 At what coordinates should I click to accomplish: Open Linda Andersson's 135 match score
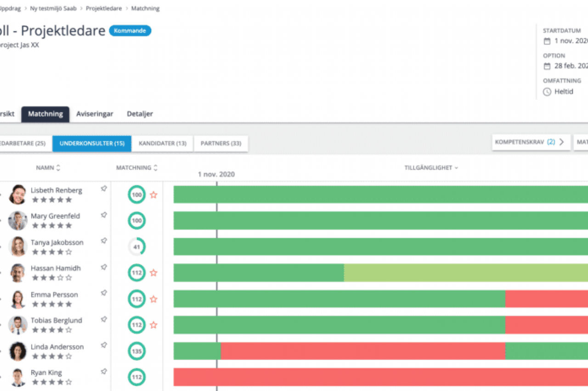136,352
